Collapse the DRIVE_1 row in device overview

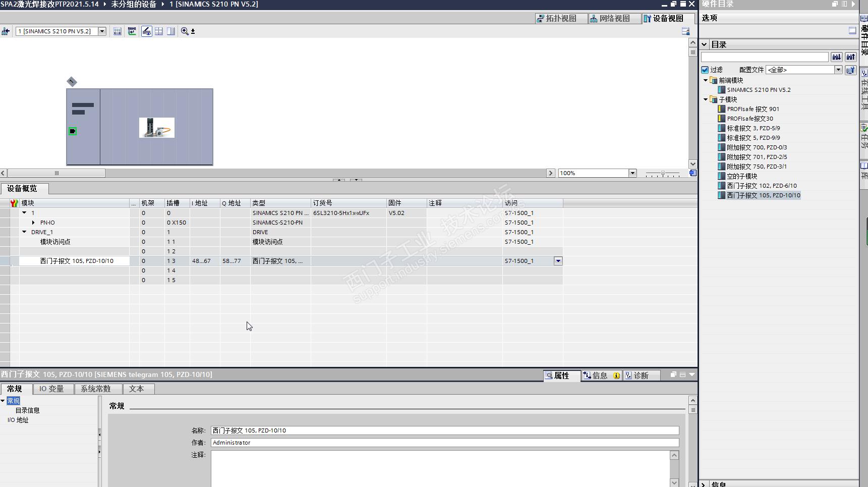coord(24,232)
